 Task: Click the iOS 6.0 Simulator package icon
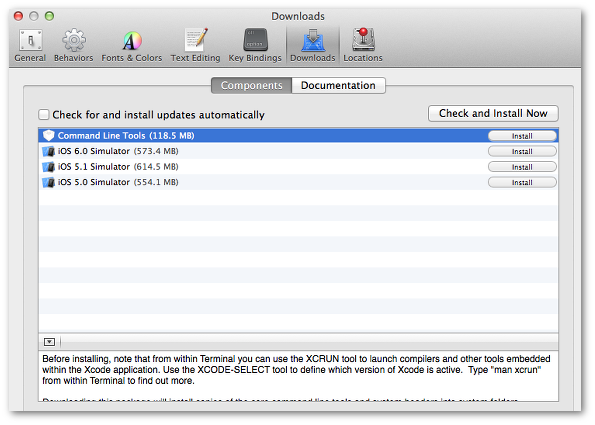point(49,151)
